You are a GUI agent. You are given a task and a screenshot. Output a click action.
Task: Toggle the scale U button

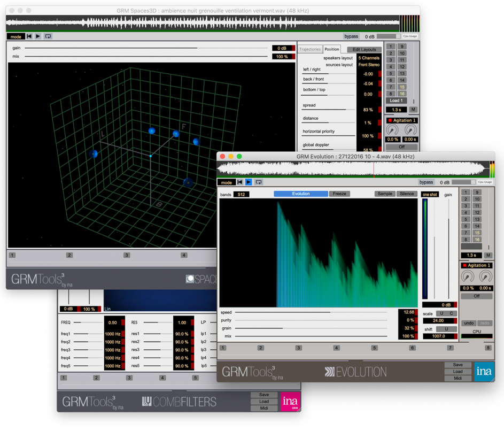pos(441,313)
